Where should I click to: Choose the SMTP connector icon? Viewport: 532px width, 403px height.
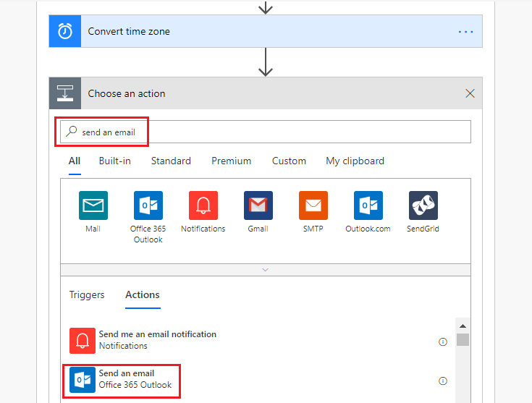pos(313,205)
